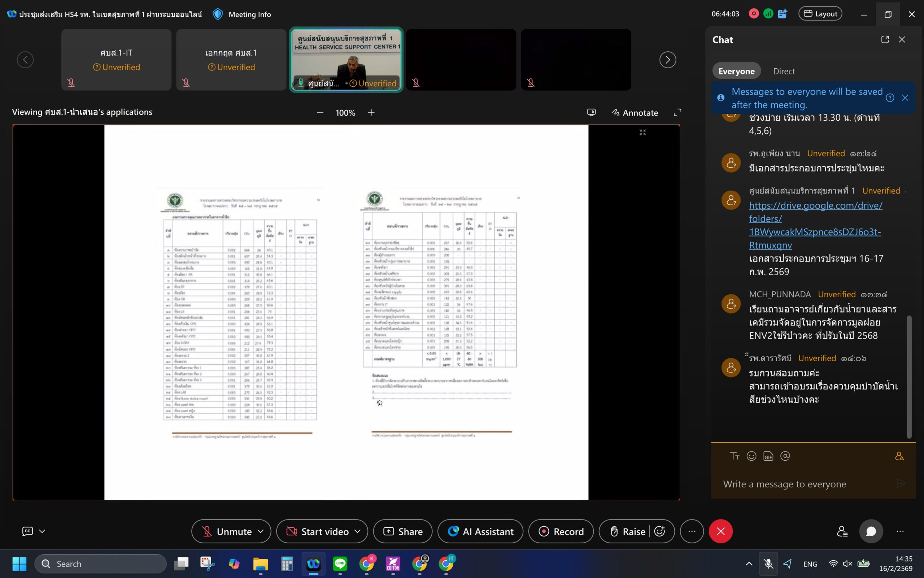Open more meeting options
924x578 pixels.
click(x=692, y=531)
